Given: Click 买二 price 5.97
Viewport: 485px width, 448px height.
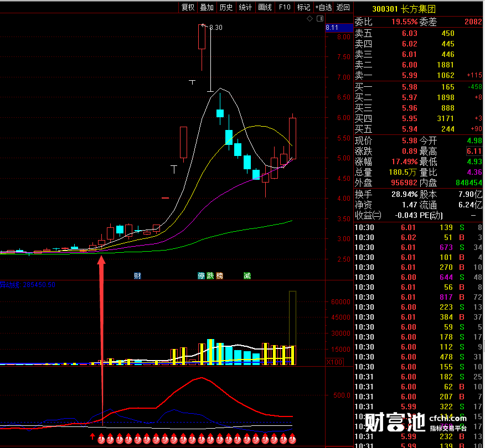Looking at the screenshot, I should 410,97.
